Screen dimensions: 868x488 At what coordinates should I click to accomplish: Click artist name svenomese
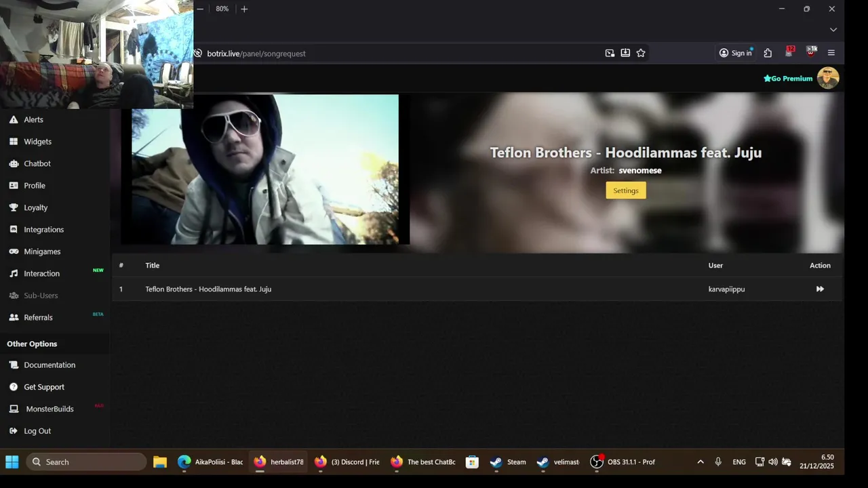pyautogui.click(x=639, y=171)
